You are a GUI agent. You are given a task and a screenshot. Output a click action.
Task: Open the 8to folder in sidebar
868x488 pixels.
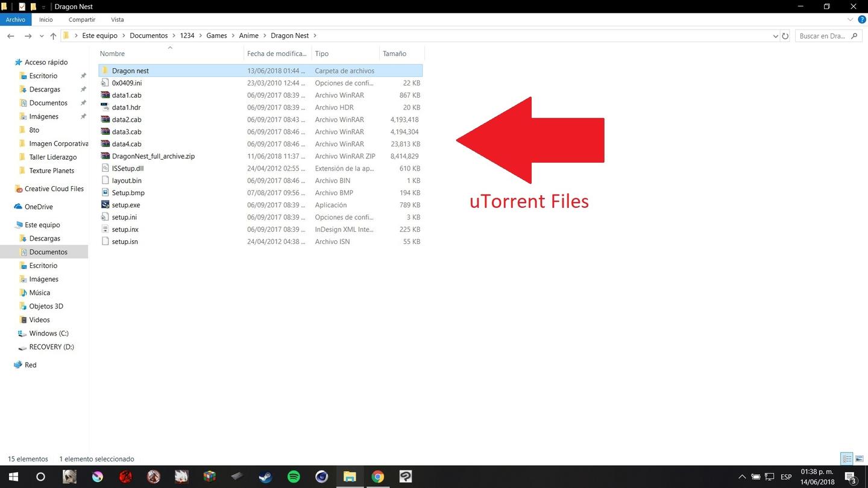click(x=34, y=130)
